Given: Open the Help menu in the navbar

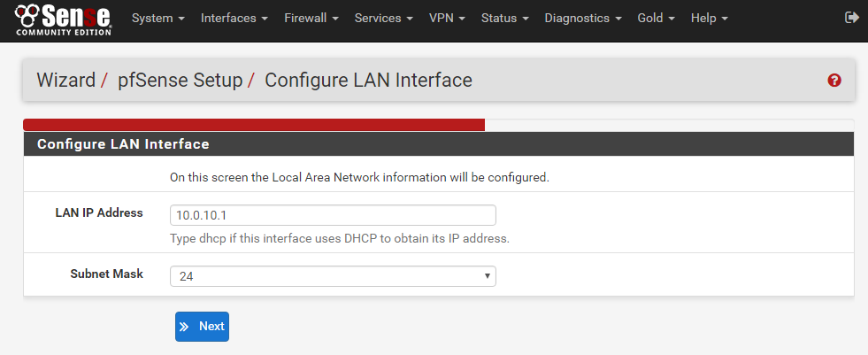Looking at the screenshot, I should pyautogui.click(x=709, y=19).
